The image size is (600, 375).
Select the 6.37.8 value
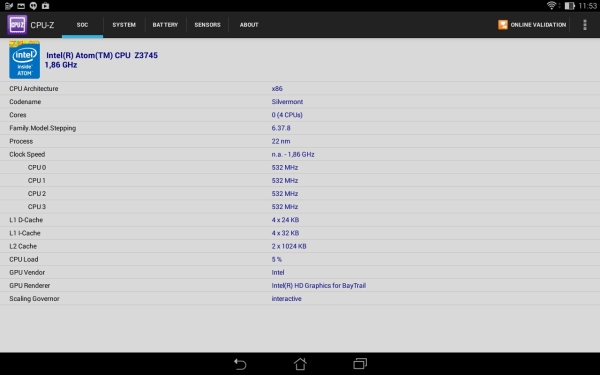click(281, 128)
